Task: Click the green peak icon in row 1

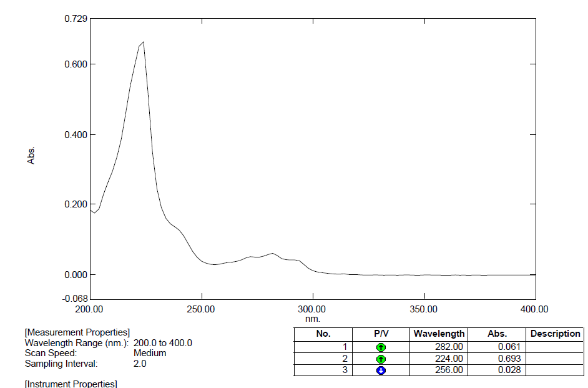Action: coord(381,347)
